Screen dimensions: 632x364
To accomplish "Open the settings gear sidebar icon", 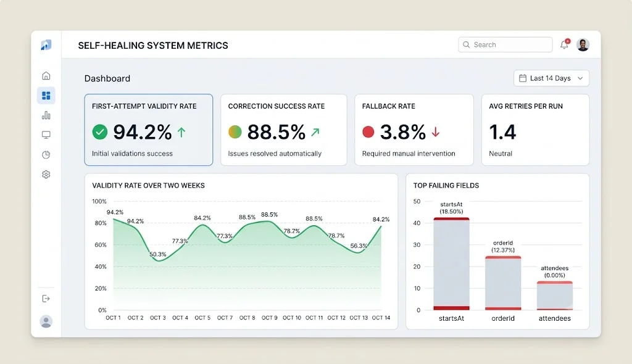I will point(46,175).
